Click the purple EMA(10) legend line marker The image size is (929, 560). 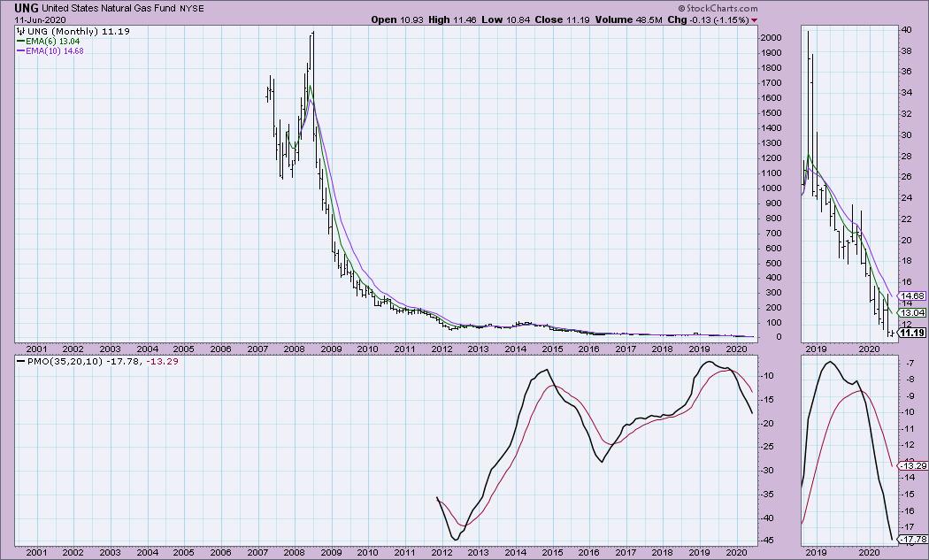[x=20, y=51]
